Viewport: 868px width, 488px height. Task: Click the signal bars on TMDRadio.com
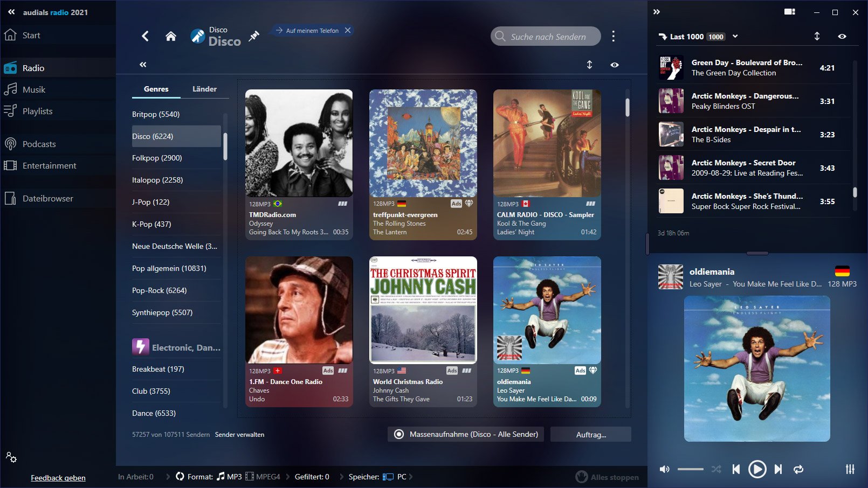pyautogui.click(x=342, y=204)
